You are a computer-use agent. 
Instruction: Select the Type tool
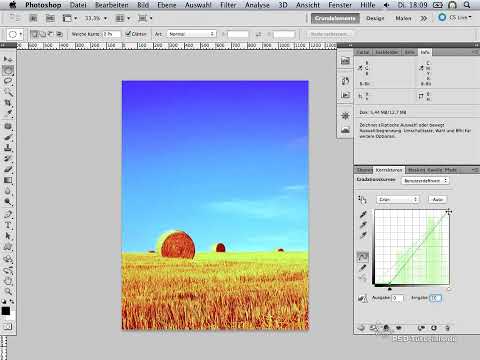pyautogui.click(x=8, y=225)
